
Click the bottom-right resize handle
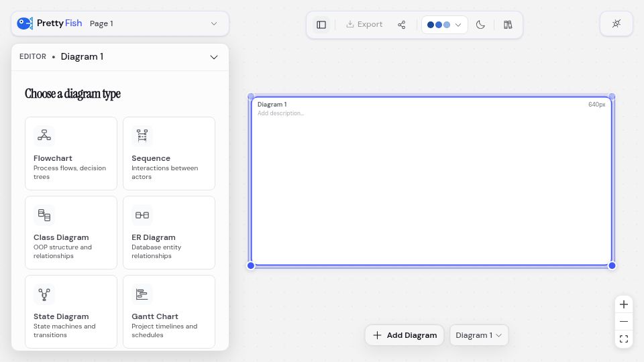click(x=612, y=265)
